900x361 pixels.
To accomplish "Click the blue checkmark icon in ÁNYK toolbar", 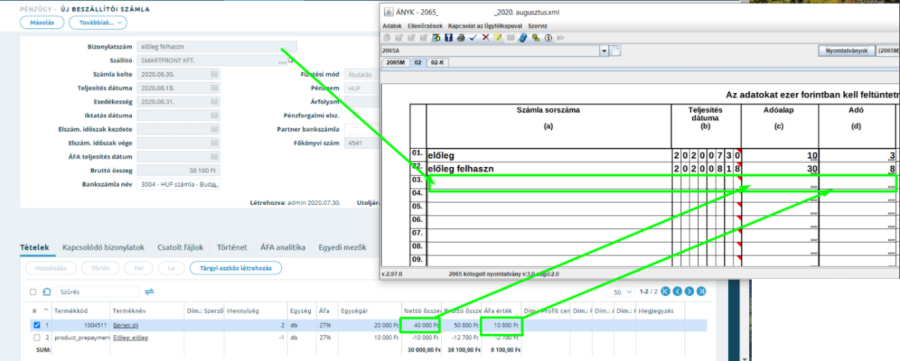I will [x=473, y=38].
